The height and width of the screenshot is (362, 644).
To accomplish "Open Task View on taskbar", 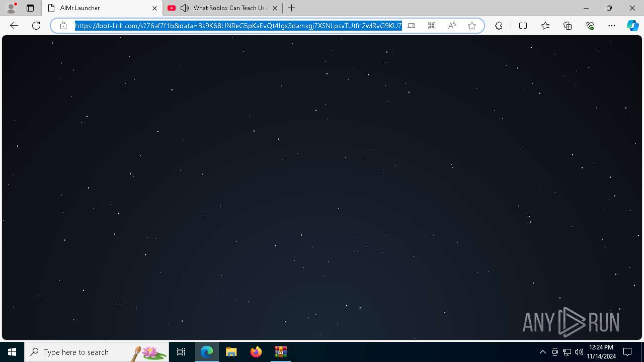I will [x=181, y=352].
